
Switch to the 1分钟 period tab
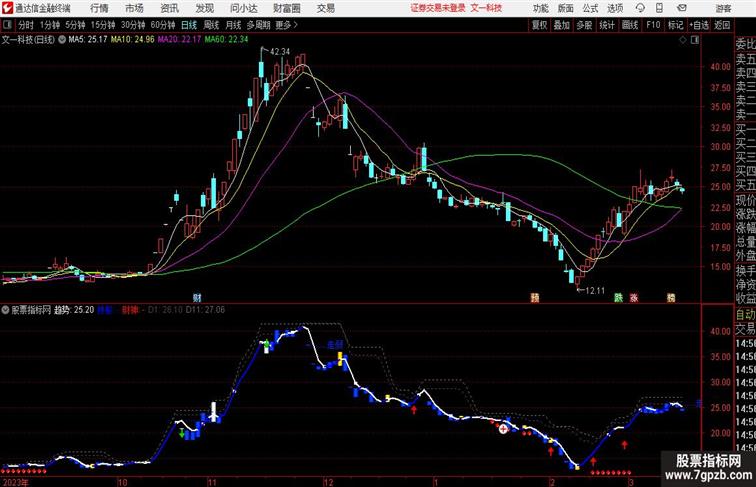coord(50,25)
